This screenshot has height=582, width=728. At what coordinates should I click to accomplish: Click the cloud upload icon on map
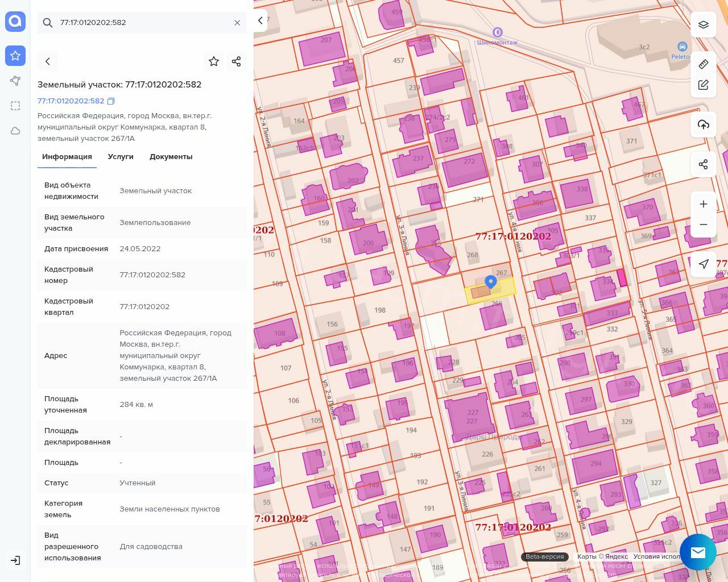coord(704,124)
